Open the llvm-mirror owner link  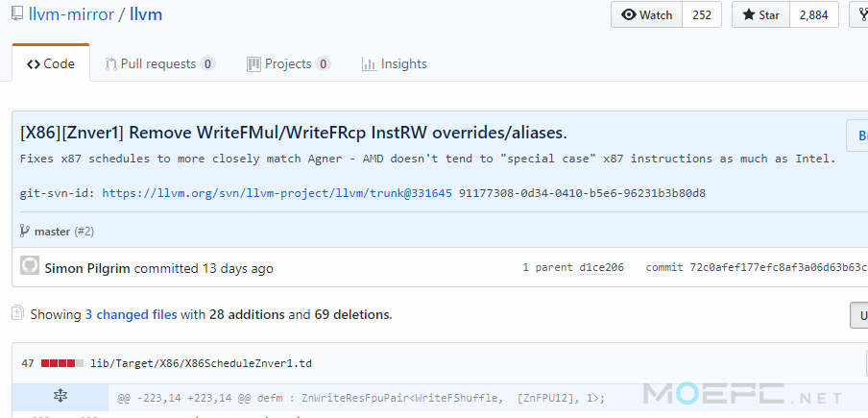click(71, 14)
